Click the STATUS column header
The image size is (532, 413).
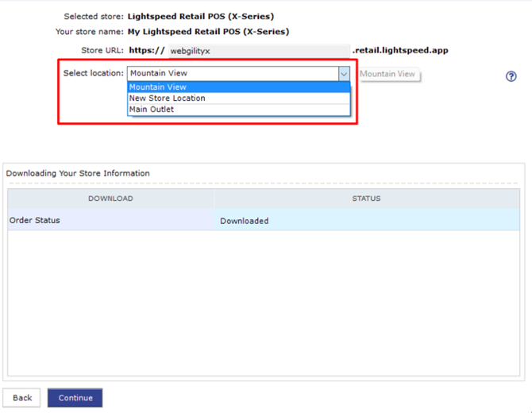(367, 199)
